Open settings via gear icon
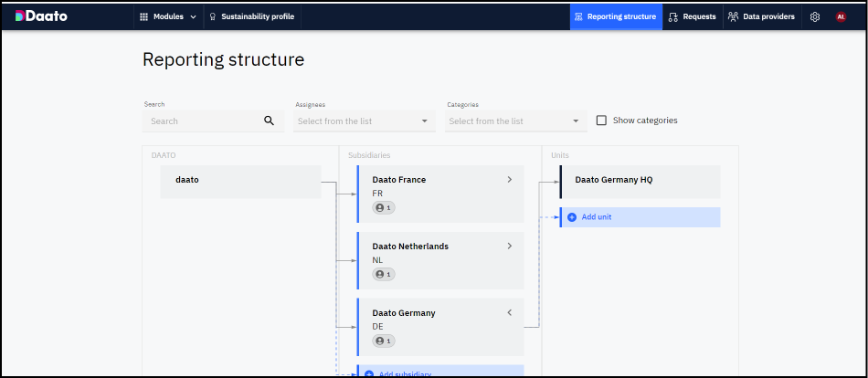868x378 pixels. point(815,16)
